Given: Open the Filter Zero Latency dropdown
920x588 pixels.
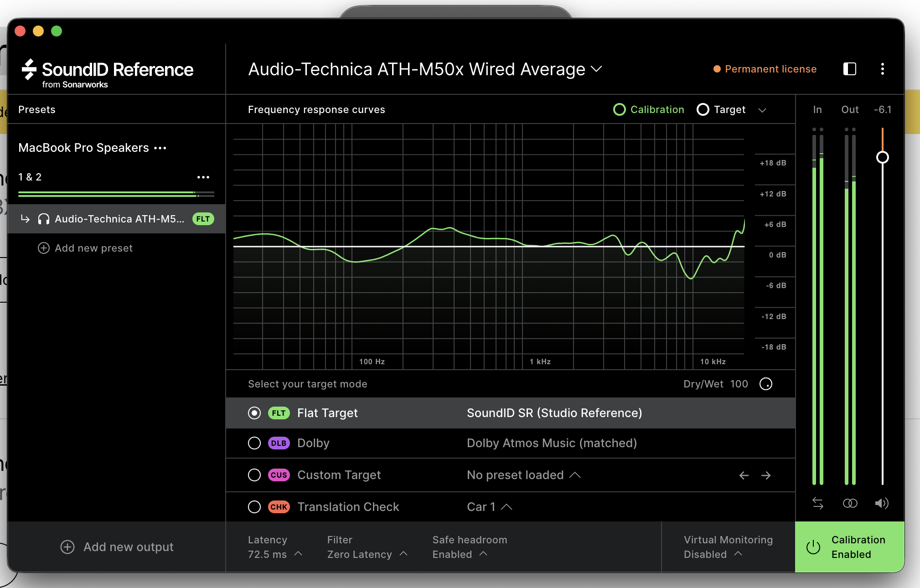Looking at the screenshot, I should point(403,554).
